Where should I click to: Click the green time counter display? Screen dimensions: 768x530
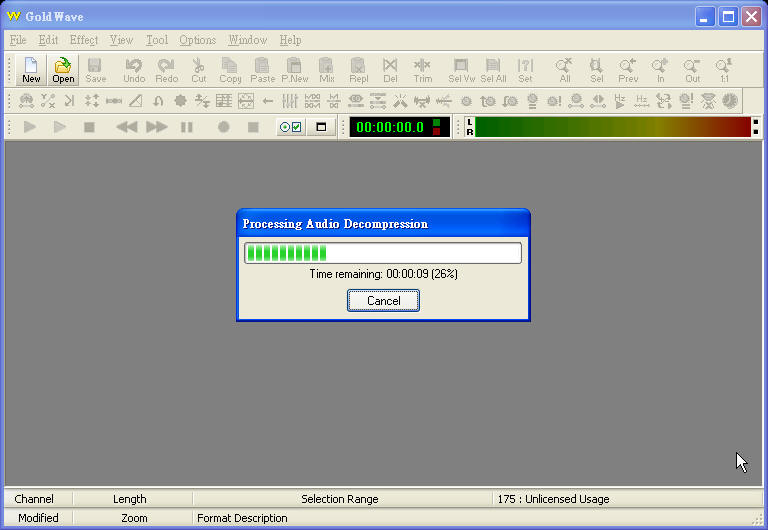coord(390,127)
